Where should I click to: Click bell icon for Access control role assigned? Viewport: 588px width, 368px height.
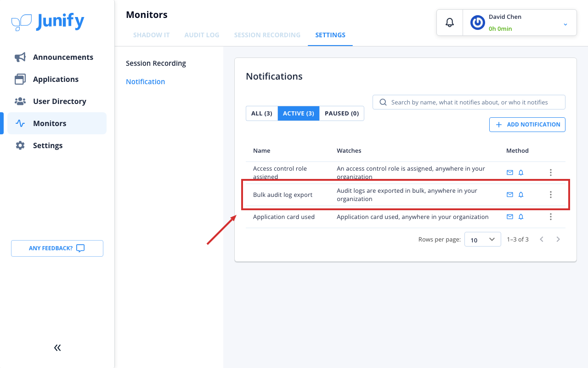pos(521,172)
